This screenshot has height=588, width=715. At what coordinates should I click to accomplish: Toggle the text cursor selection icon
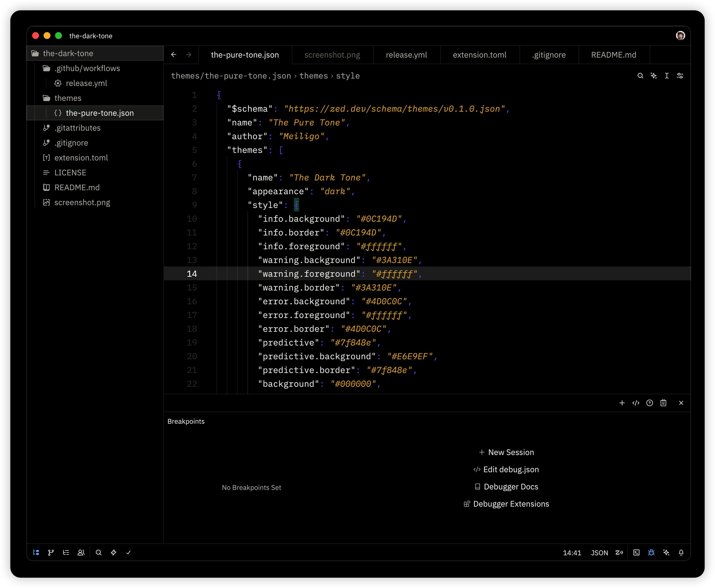(667, 76)
